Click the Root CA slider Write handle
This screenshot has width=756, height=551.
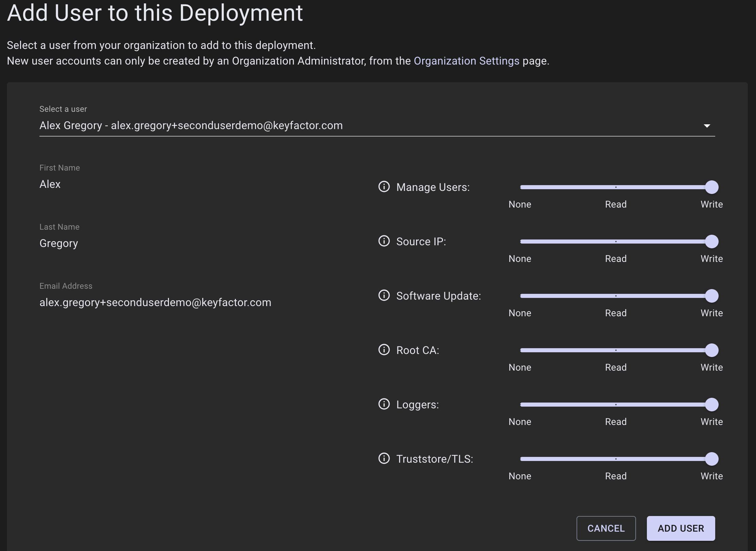[x=711, y=350]
